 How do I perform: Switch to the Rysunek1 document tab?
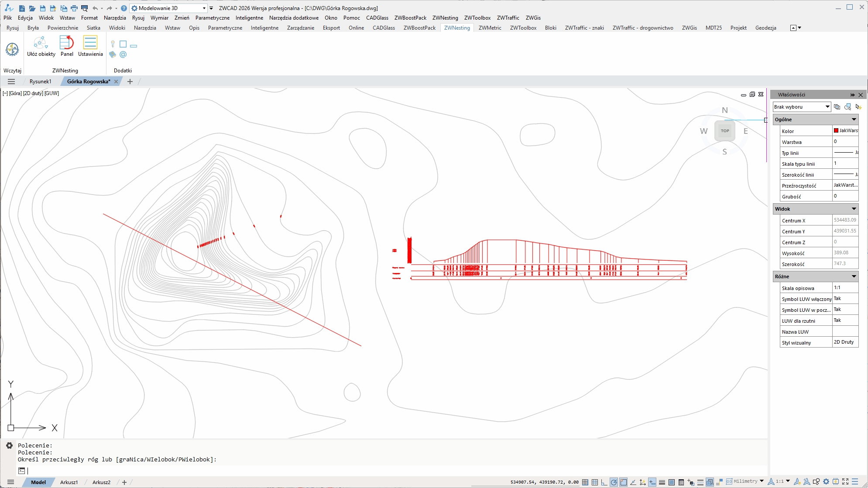tap(41, 82)
